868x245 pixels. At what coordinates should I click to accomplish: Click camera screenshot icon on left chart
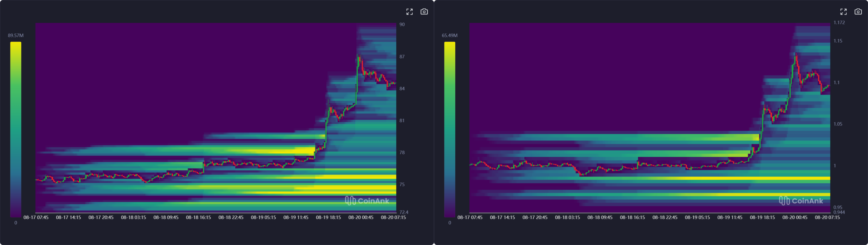pyautogui.click(x=424, y=12)
